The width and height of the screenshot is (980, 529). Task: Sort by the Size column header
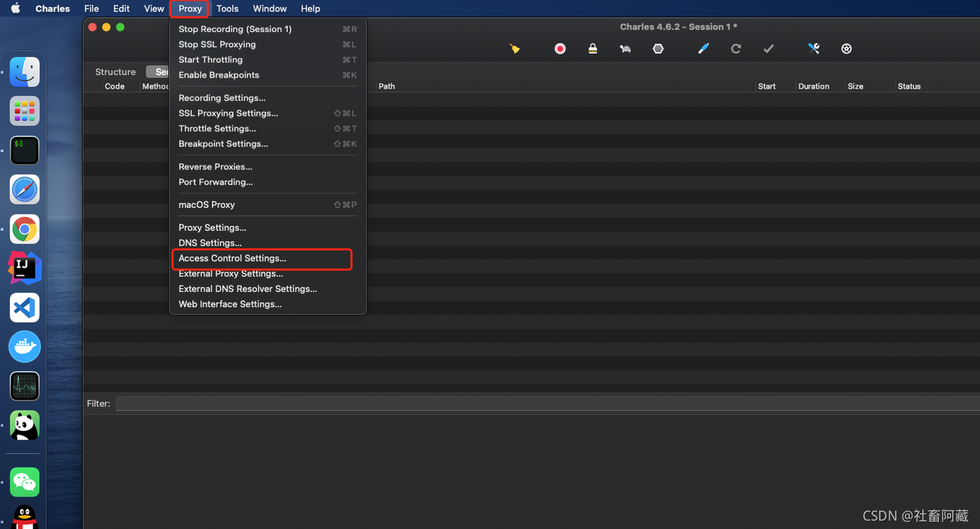(856, 86)
